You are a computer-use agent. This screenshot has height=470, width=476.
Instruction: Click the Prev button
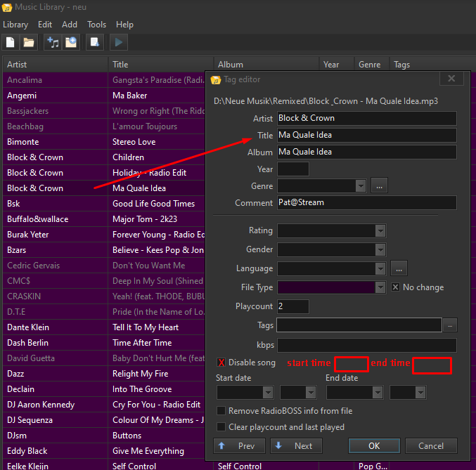(x=239, y=445)
